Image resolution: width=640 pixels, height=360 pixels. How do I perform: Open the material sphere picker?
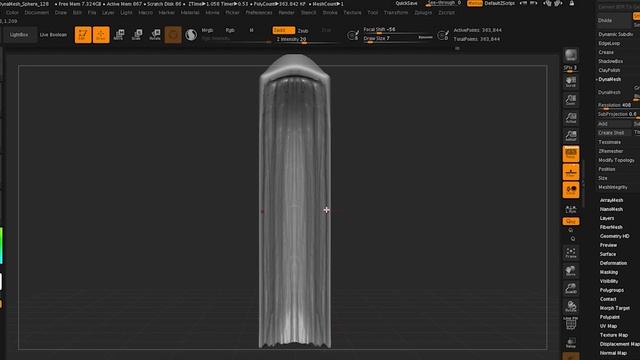pyautogui.click(x=191, y=35)
